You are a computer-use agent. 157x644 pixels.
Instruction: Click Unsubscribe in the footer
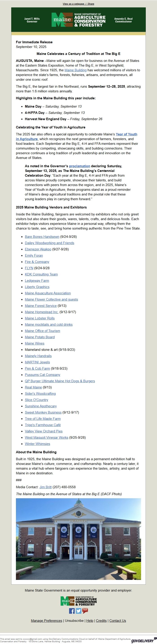(x=74, y=620)
